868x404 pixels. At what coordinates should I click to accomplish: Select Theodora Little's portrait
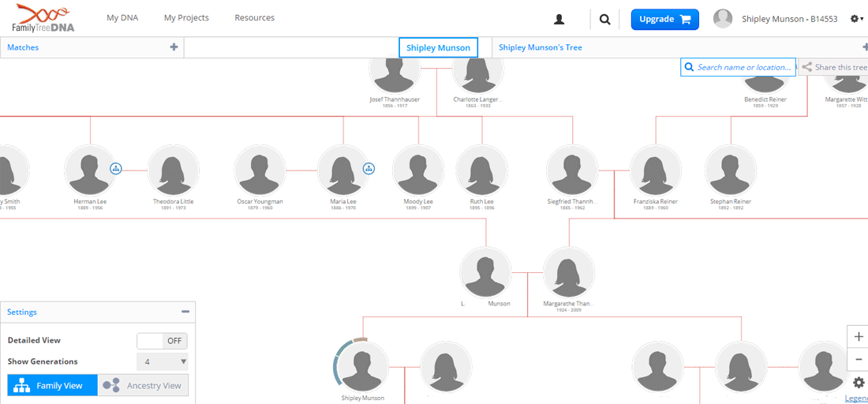(x=174, y=170)
